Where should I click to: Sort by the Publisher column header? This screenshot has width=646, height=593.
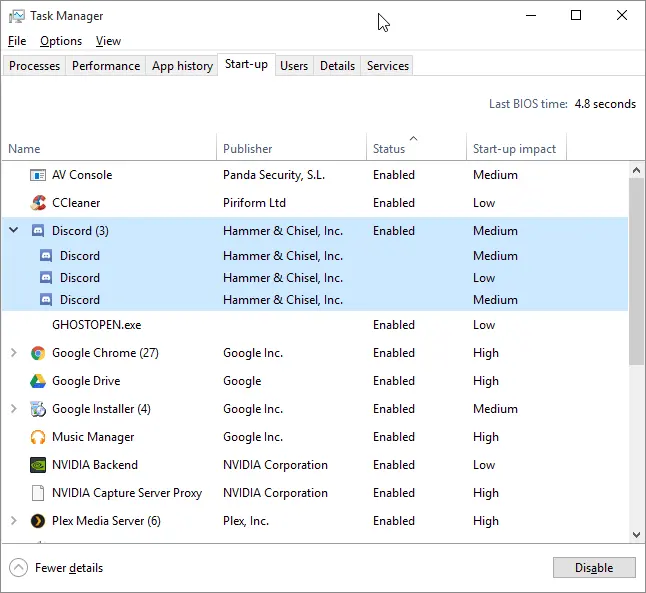point(291,147)
